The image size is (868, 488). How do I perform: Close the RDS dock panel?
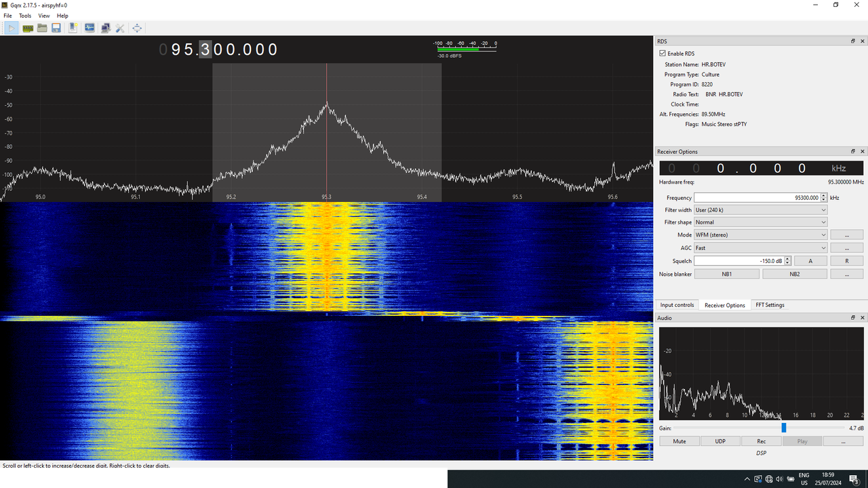[x=863, y=41]
